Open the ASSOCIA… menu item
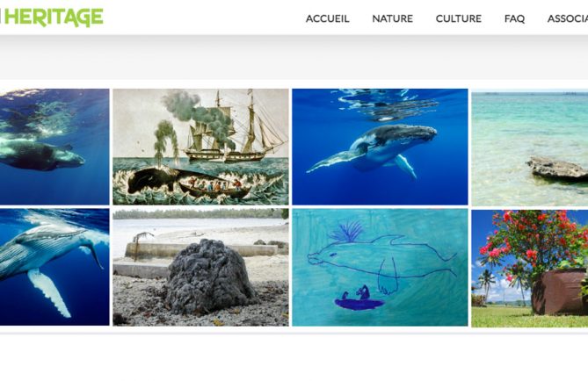This screenshot has height=381, width=588. click(568, 18)
